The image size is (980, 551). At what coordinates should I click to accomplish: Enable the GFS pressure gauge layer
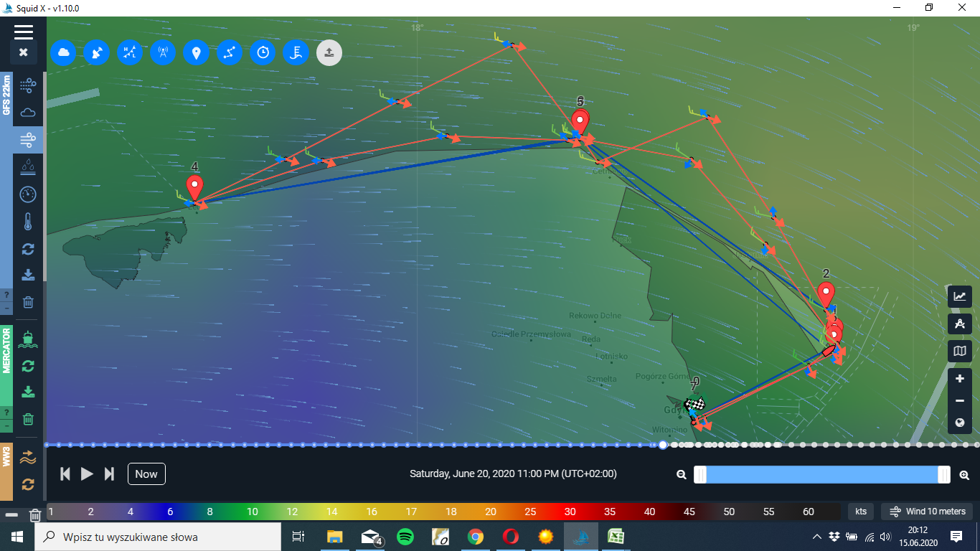point(28,194)
